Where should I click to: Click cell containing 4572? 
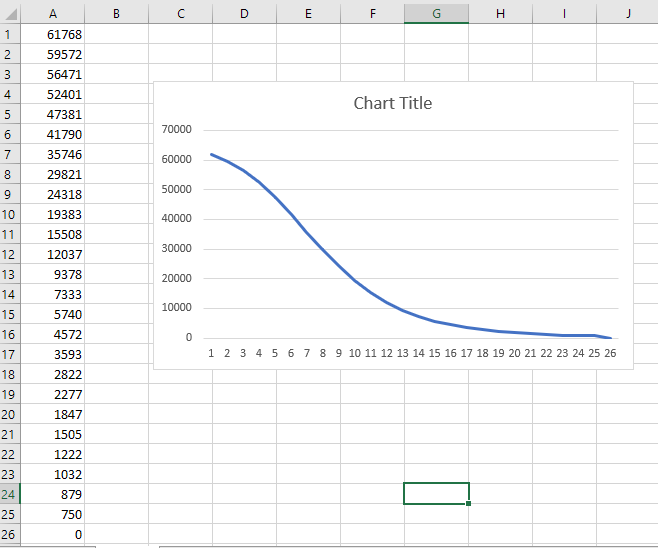(x=52, y=334)
